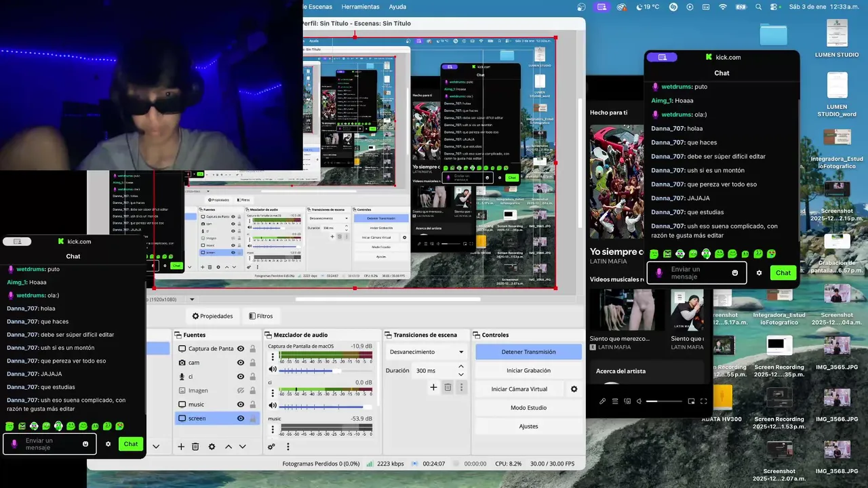Viewport: 868px width, 488px height.
Task: Delete transition with trash icon in Transiciones
Action: click(x=448, y=387)
